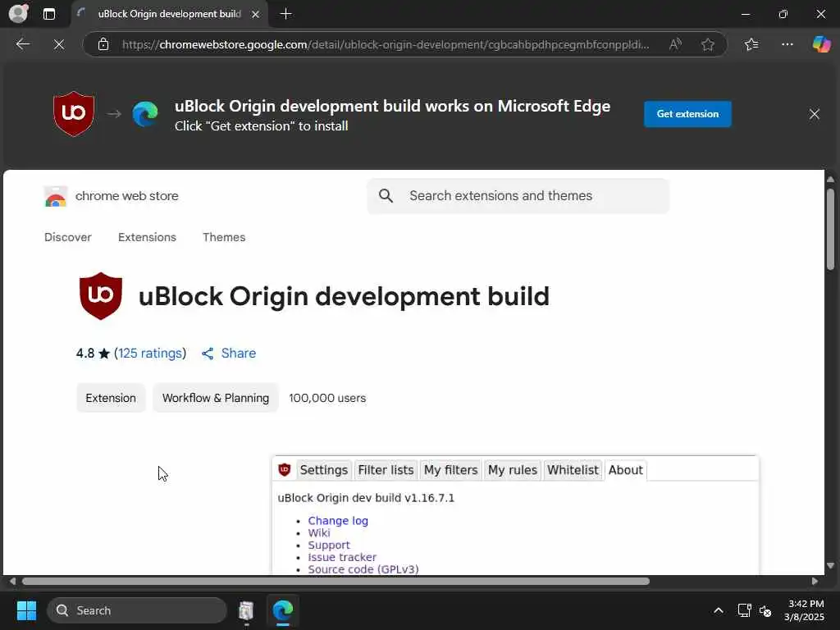Click My filters tab in screenshot
The width and height of the screenshot is (840, 630).
pos(450,470)
